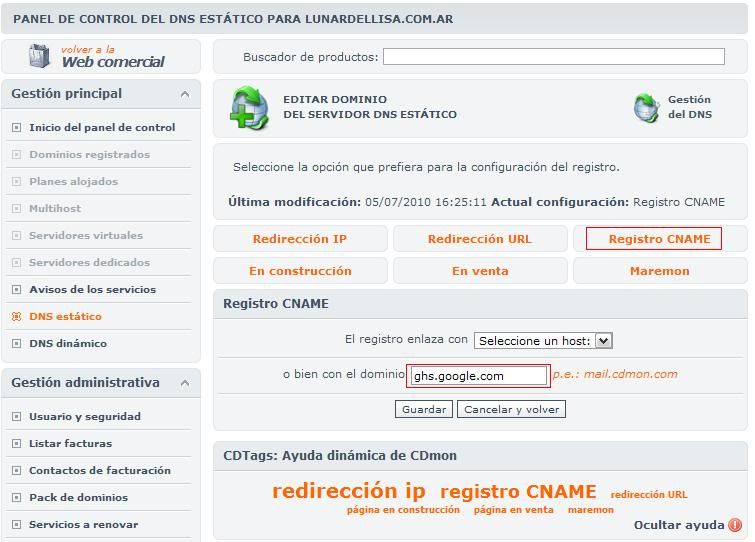The width and height of the screenshot is (755, 542).
Task: Open Planes alojados menu item
Action: pyautogui.click(x=74, y=181)
